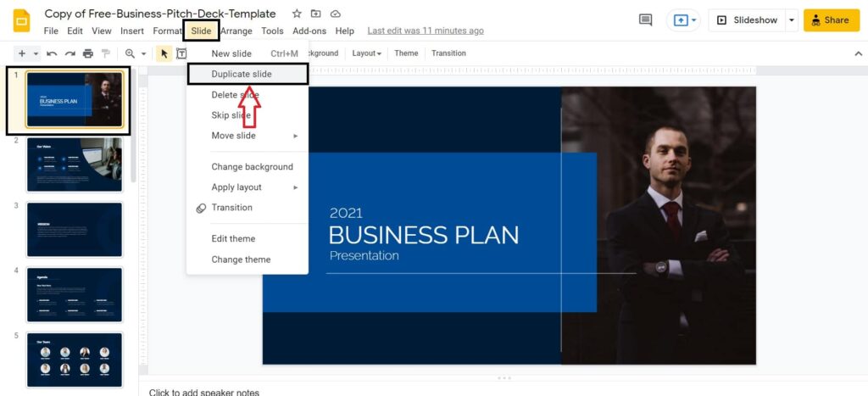The height and width of the screenshot is (396, 868).
Task: Select slide 3 thumbnail in filmstrip
Action: (x=75, y=229)
